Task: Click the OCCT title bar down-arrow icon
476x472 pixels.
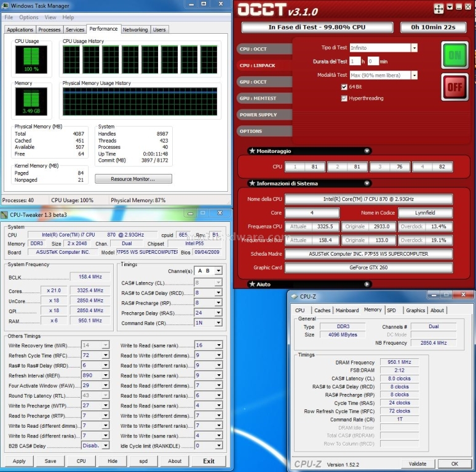Action: tap(450, 7)
